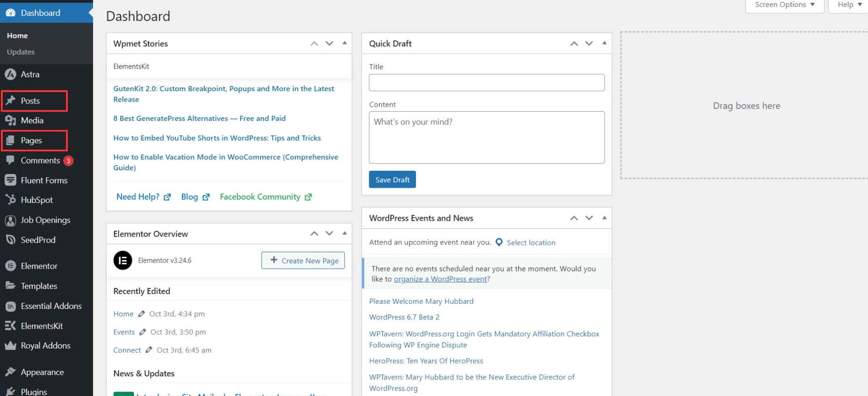Open HeroPress: Ten Years Of HeroPress link
This screenshot has height=396, width=868.
pyautogui.click(x=426, y=361)
